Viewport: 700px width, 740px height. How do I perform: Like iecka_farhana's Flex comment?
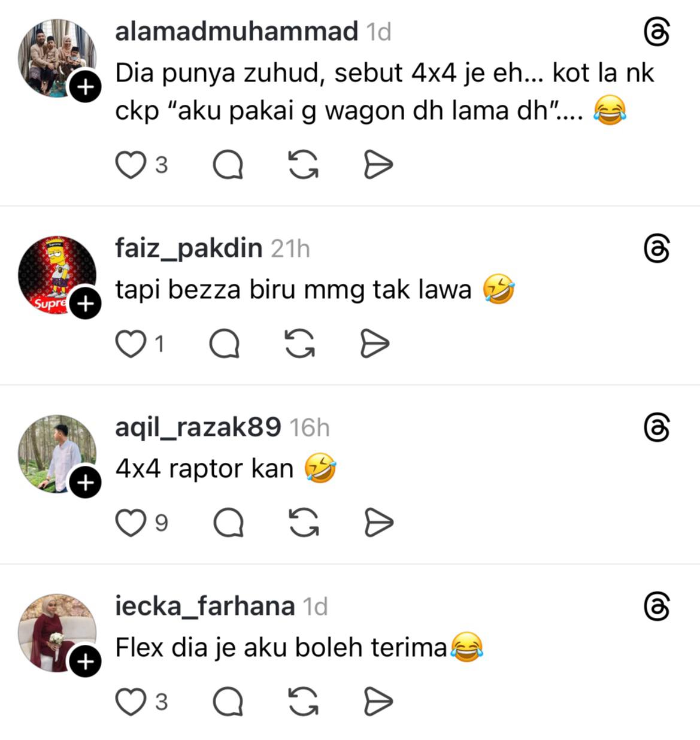130,702
